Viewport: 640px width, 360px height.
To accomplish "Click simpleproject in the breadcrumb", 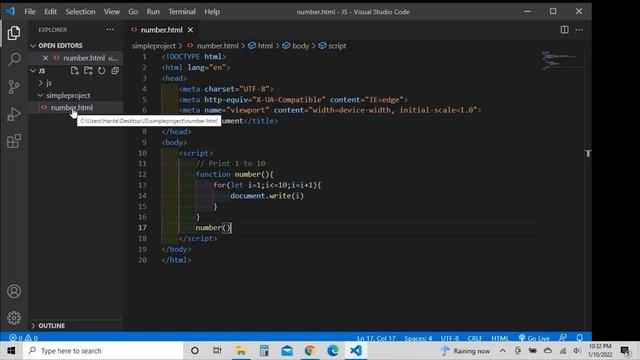I will 153,46.
